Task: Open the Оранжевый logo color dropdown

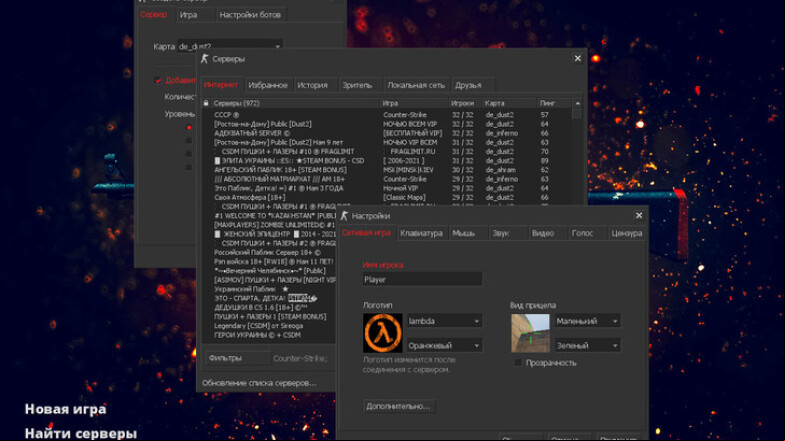Action: coord(444,345)
